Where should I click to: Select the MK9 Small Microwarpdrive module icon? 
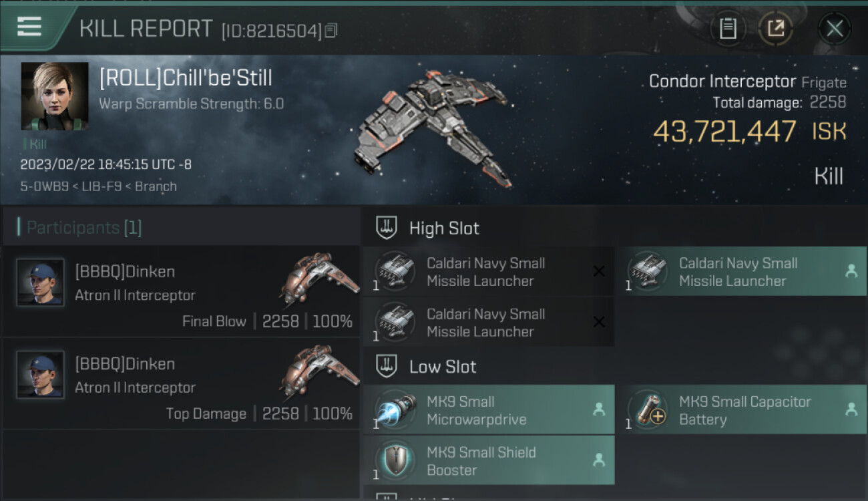[395, 410]
